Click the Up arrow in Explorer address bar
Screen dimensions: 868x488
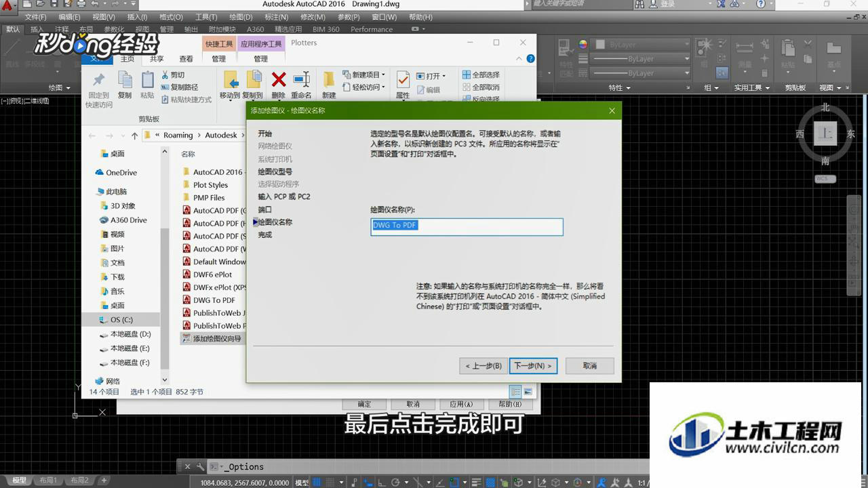(134, 135)
